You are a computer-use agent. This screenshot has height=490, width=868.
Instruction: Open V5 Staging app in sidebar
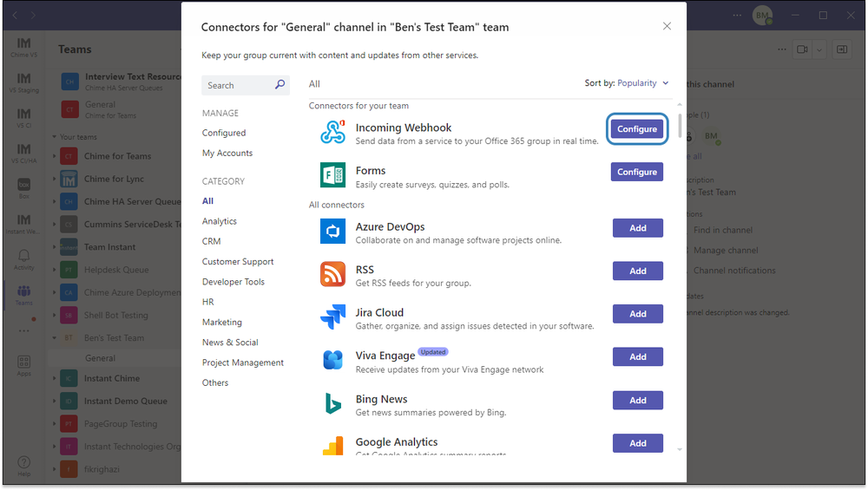click(x=23, y=82)
